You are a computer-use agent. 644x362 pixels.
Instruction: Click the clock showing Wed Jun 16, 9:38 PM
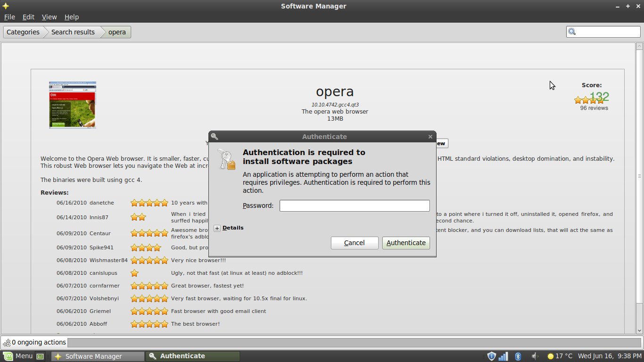[x=610, y=356]
